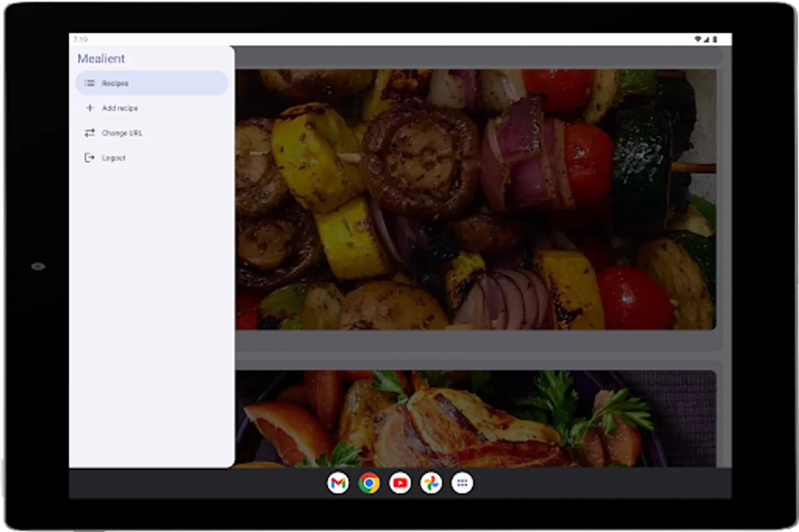Screen dimensions: 799x532
Task: Choose Change URL menu entry
Action: (151, 133)
